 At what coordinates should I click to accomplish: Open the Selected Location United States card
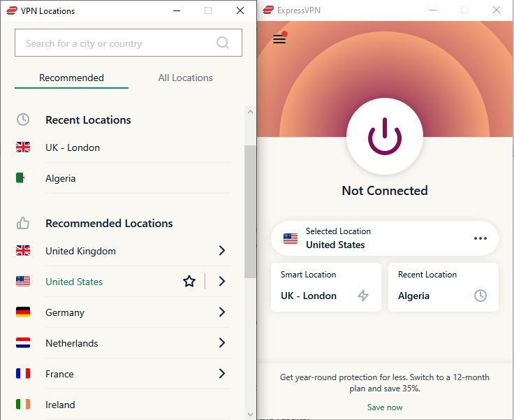385,238
